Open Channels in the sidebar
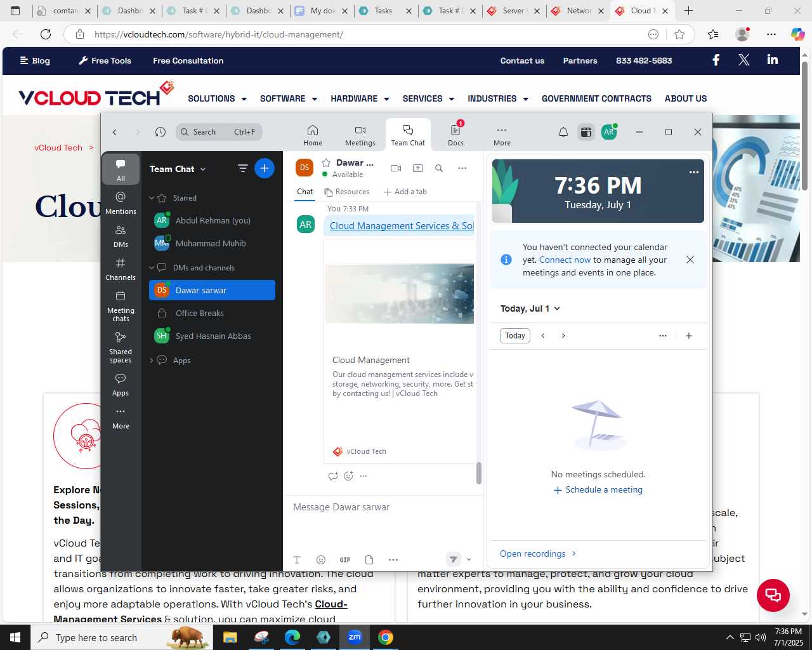This screenshot has width=812, height=650. pos(121,269)
